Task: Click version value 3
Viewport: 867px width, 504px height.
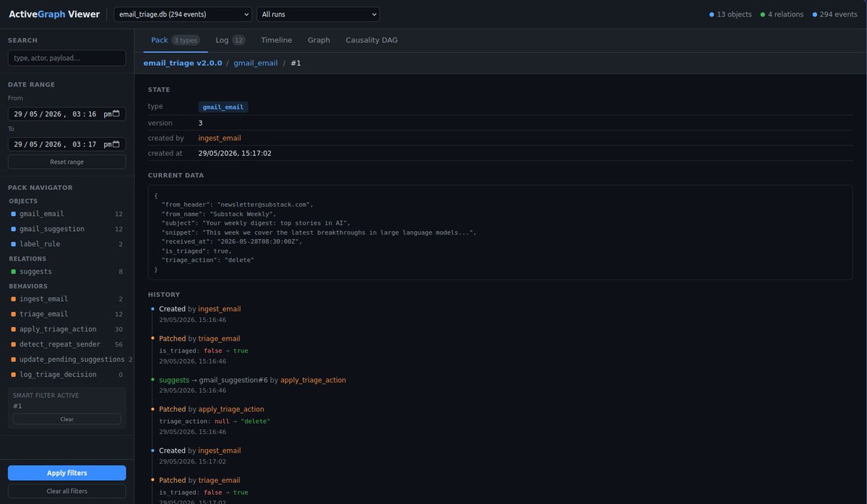Action: point(201,123)
